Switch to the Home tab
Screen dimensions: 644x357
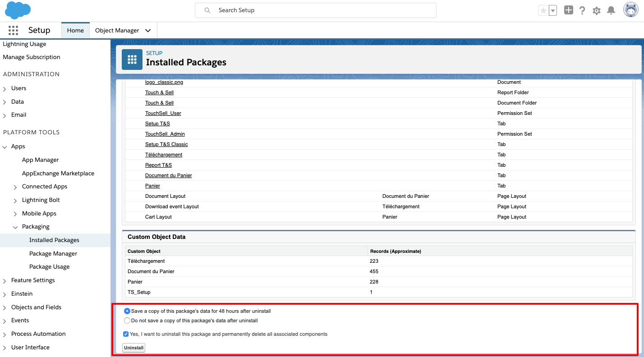point(75,30)
